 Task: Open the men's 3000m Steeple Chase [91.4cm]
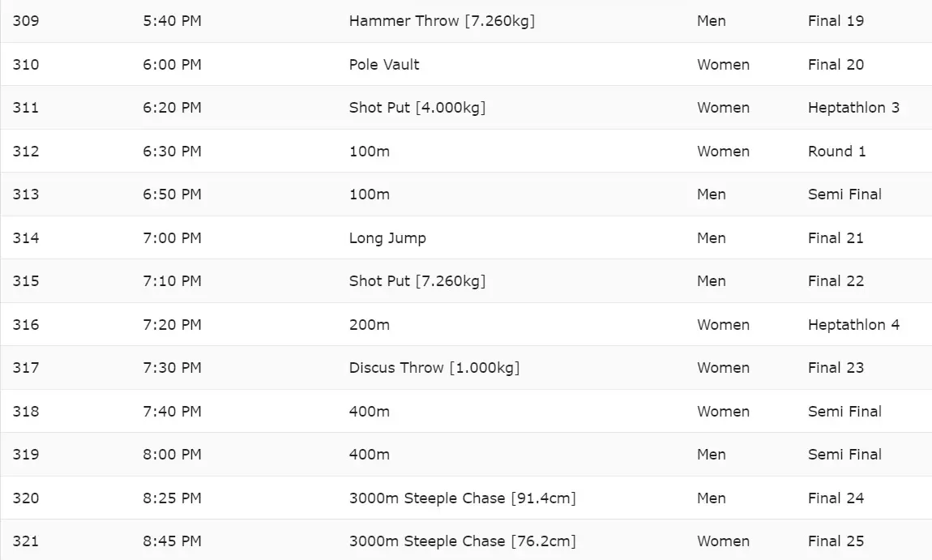coord(462,498)
